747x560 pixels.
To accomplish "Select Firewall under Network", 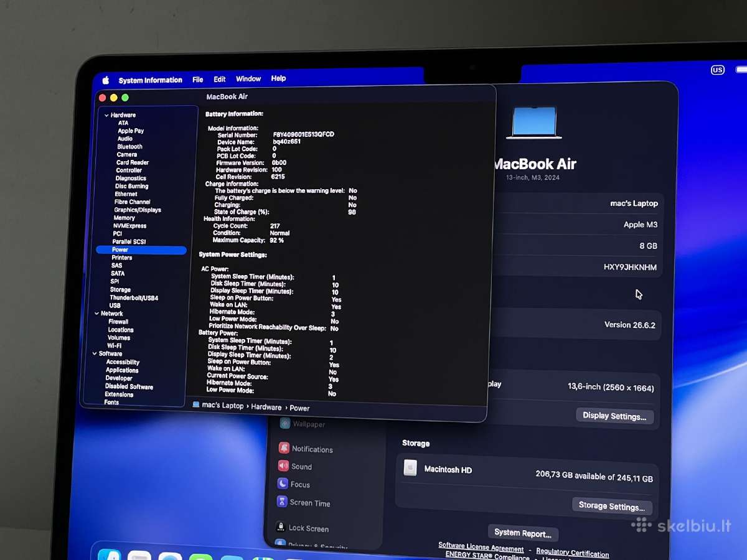I will click(x=118, y=322).
